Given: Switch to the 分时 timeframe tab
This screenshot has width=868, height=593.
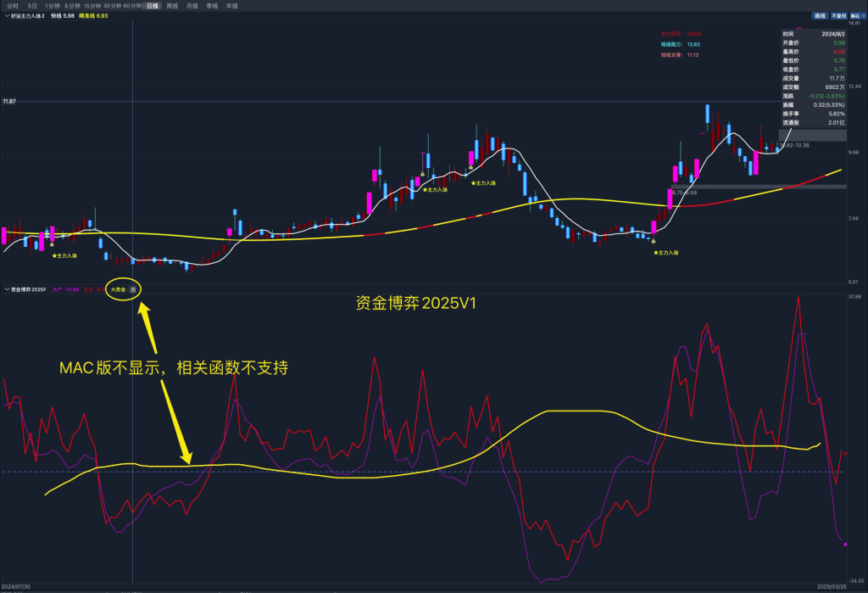Looking at the screenshot, I should pyautogui.click(x=13, y=6).
